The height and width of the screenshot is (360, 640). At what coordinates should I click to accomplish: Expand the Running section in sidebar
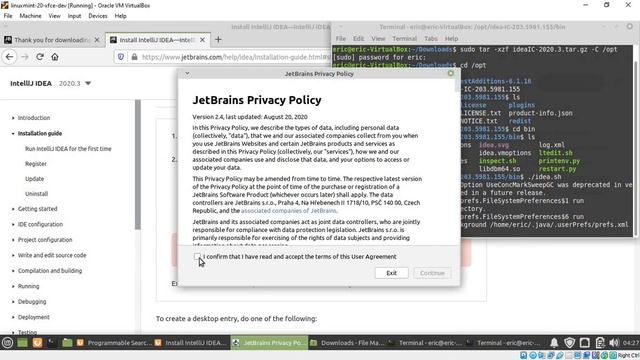[29, 287]
